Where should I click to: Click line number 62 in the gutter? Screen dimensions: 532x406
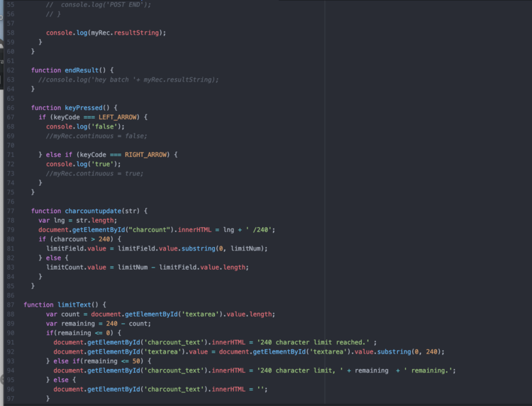[11, 70]
